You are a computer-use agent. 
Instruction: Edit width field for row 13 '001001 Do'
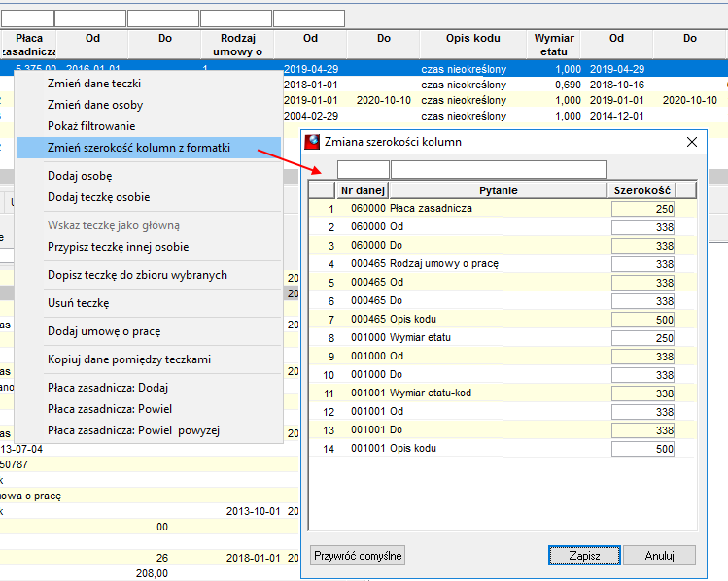642,430
